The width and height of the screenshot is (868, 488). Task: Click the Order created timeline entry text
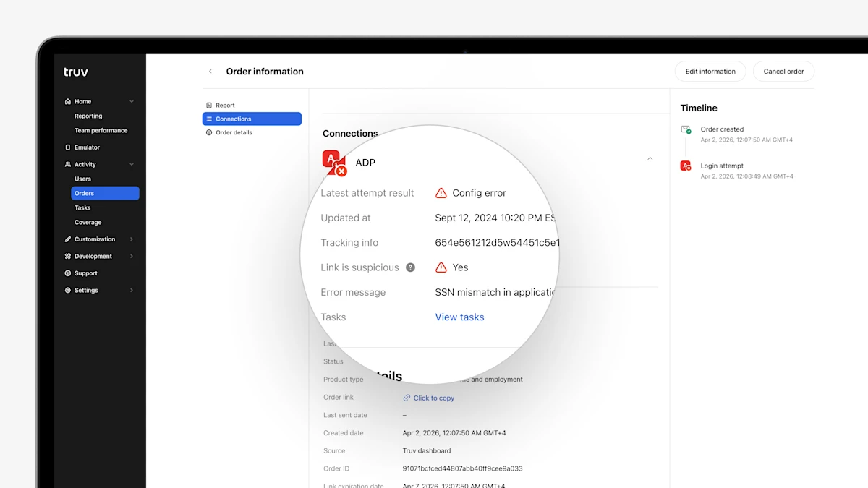pos(722,130)
